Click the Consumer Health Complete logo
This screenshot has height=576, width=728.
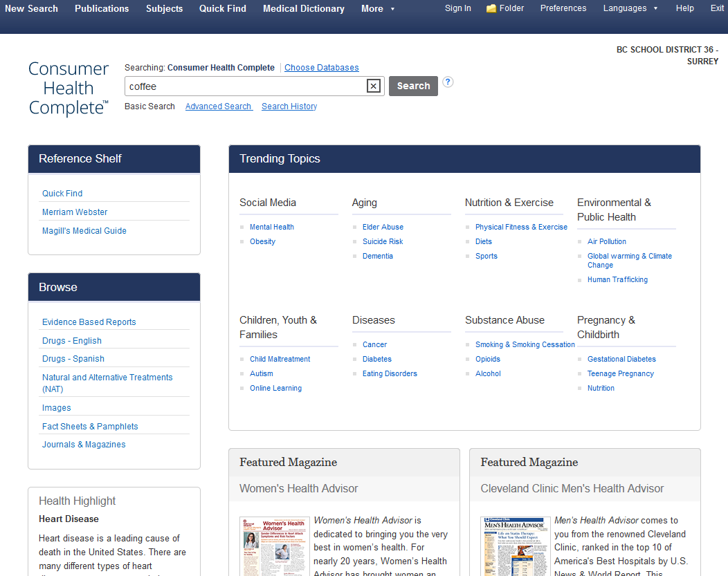[x=69, y=88]
